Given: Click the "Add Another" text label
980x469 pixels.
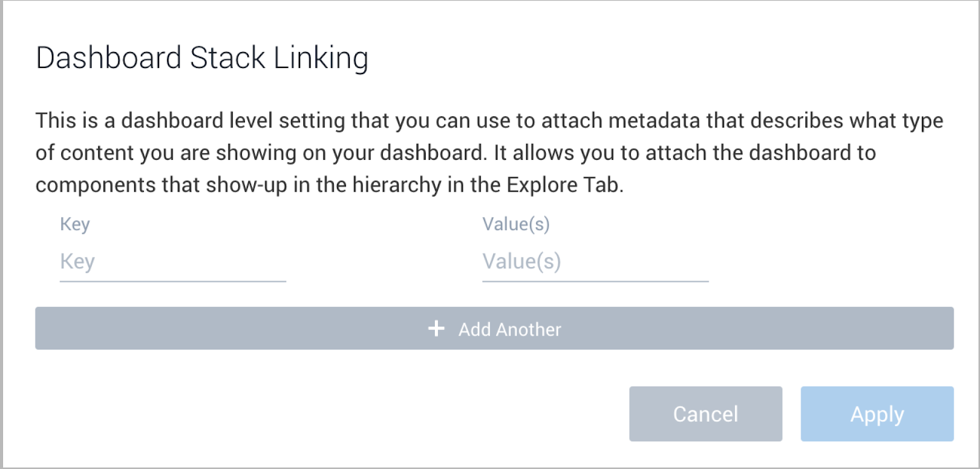Looking at the screenshot, I should pyautogui.click(x=510, y=329).
